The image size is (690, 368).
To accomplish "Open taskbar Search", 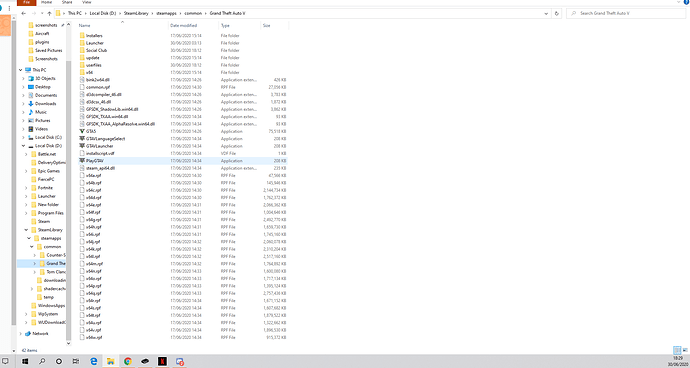I will [x=42, y=361].
